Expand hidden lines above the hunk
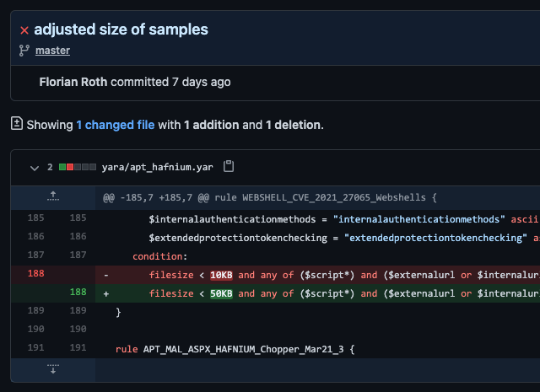The width and height of the screenshot is (540, 392). pos(52,197)
